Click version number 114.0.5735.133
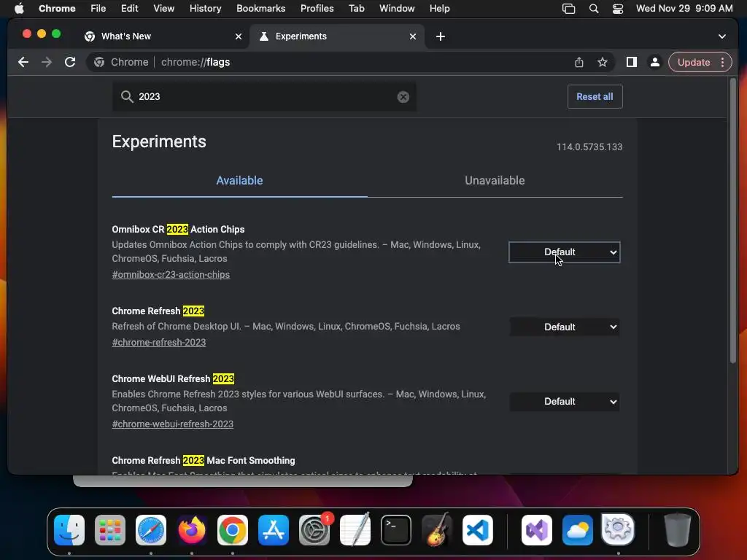 coord(589,147)
